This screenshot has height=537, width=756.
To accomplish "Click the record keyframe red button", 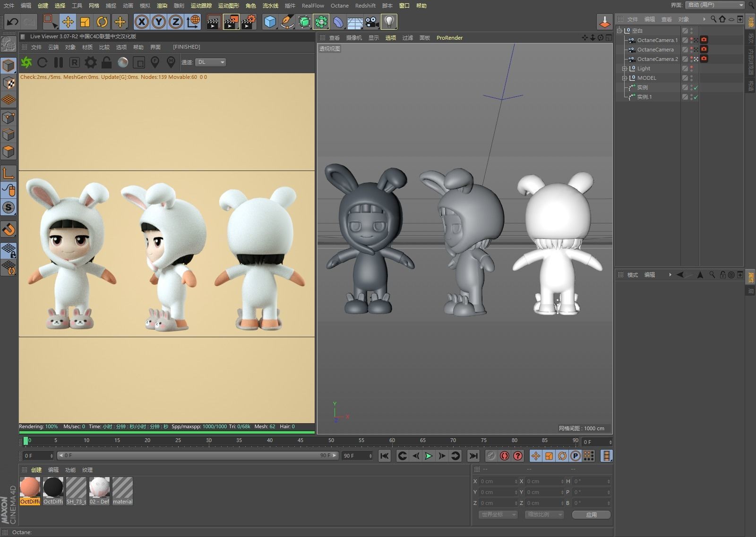I will pyautogui.click(x=504, y=456).
